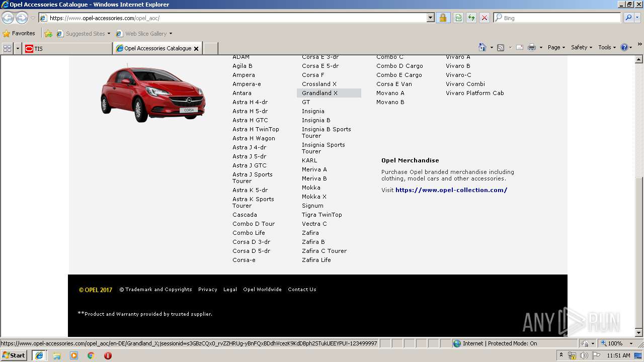Click the Quick Tabs grid icon
Image resolution: width=644 pixels, height=362 pixels.
7,48
